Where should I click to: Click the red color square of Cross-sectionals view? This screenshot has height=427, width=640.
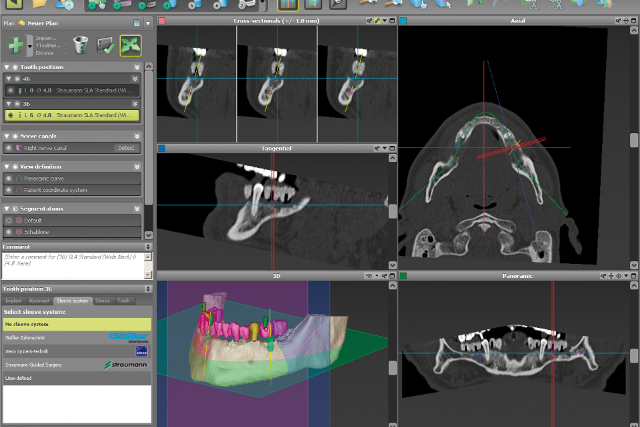pos(162,20)
